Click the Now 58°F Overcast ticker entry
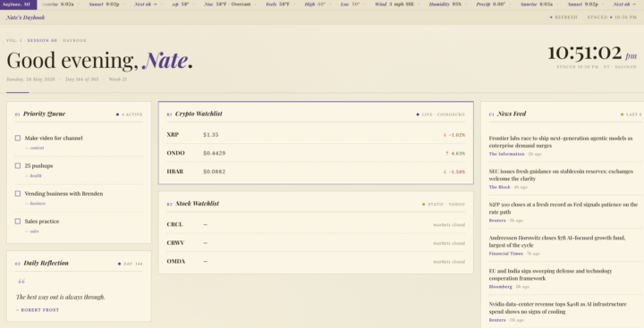 pyautogui.click(x=227, y=4)
